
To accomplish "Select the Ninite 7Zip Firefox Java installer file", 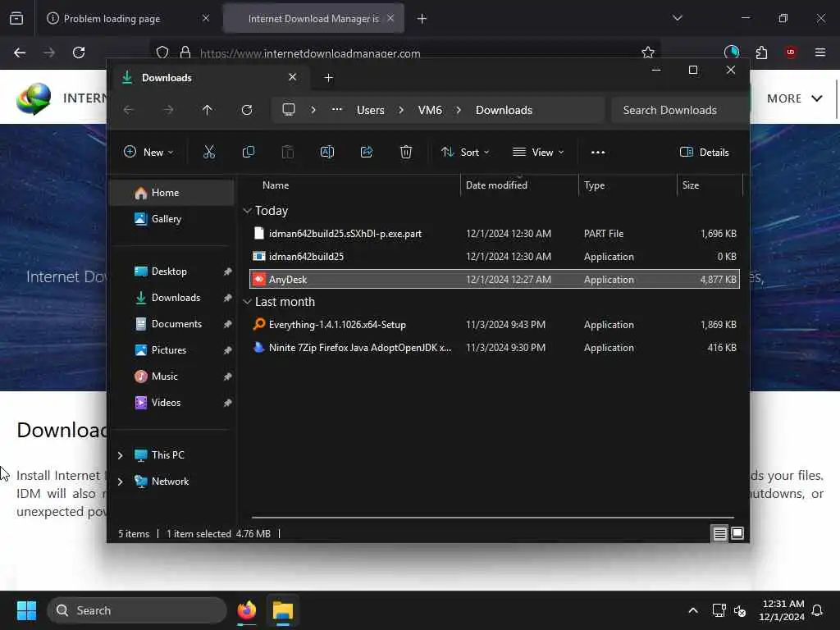I will [x=495, y=348].
